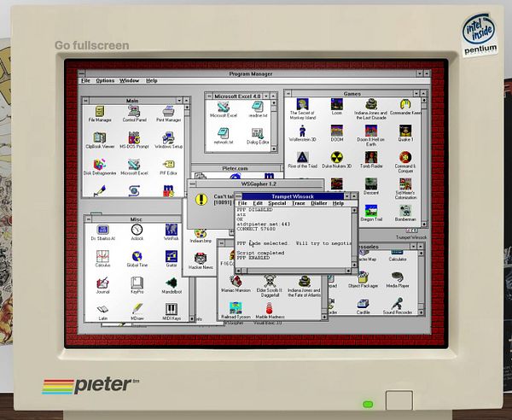The height and width of the screenshot is (420, 512).
Task: Launch the Bomberman icon
Action: tap(405, 211)
